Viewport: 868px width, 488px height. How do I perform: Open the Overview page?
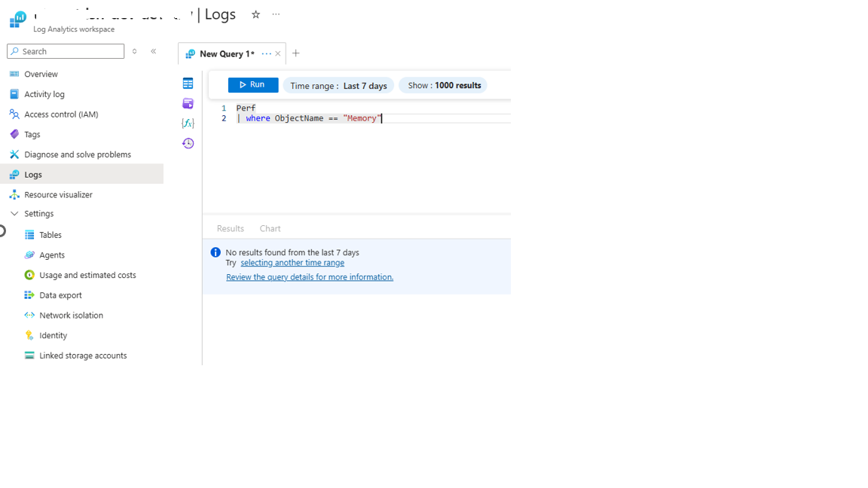pyautogui.click(x=41, y=74)
